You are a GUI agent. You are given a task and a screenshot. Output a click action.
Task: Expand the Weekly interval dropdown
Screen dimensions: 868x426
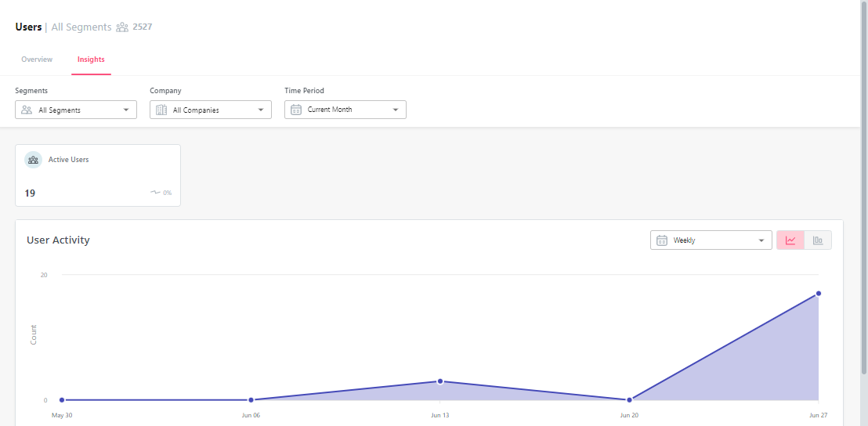(761, 240)
